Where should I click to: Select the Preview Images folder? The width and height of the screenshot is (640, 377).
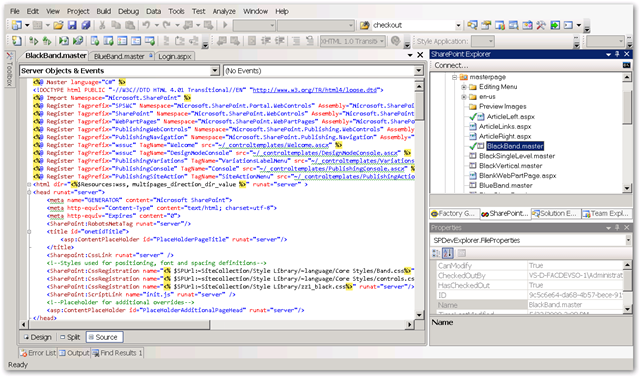pos(502,106)
